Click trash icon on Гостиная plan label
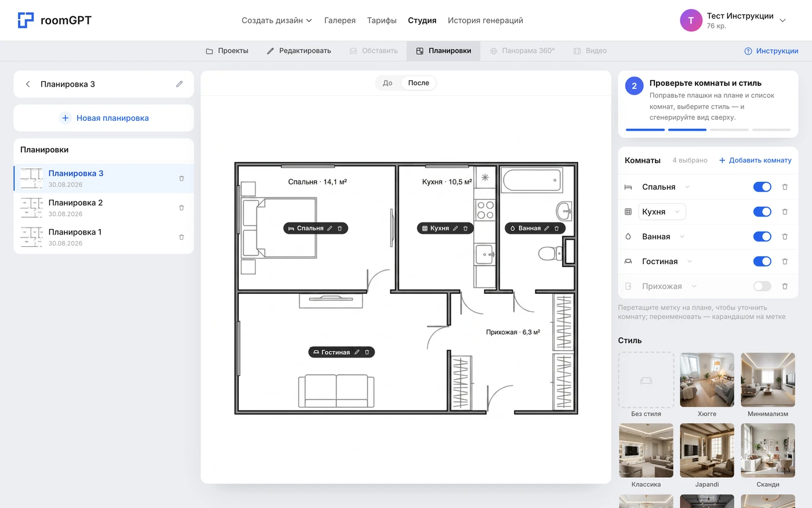The width and height of the screenshot is (812, 508). tap(367, 352)
